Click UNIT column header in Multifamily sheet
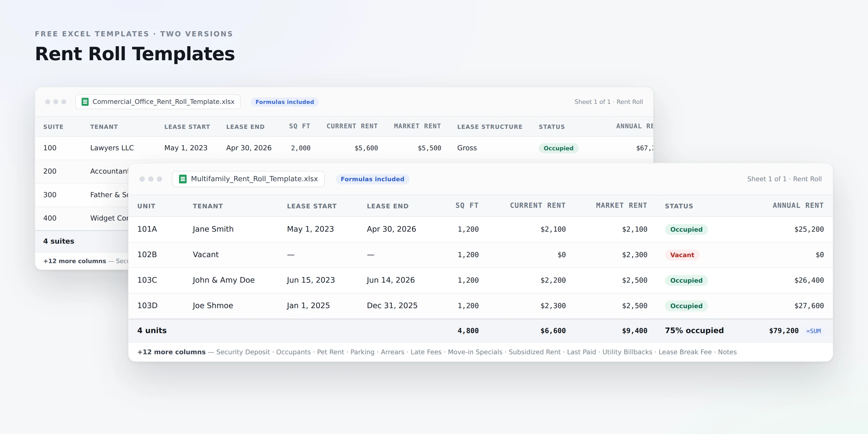868x434 pixels. point(146,206)
